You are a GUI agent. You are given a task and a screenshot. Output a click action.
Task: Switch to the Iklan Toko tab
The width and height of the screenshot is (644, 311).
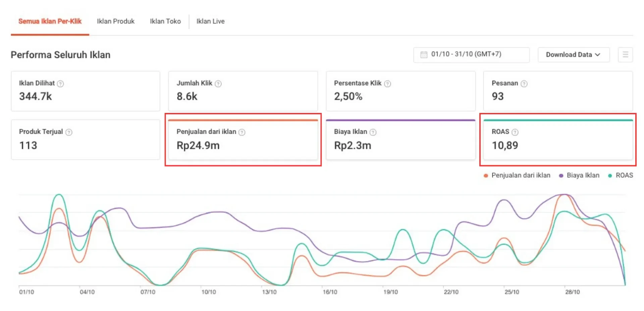coord(165,21)
